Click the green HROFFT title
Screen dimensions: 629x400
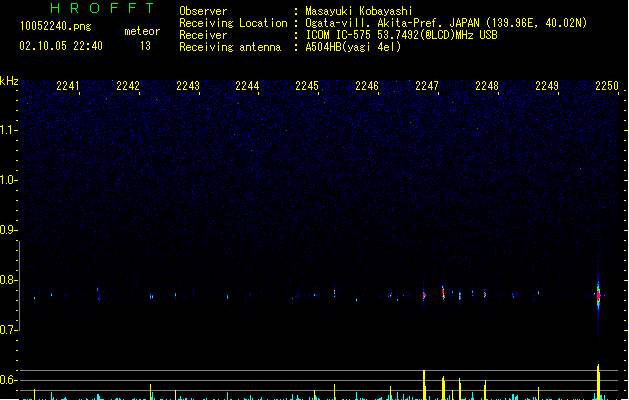tap(103, 8)
